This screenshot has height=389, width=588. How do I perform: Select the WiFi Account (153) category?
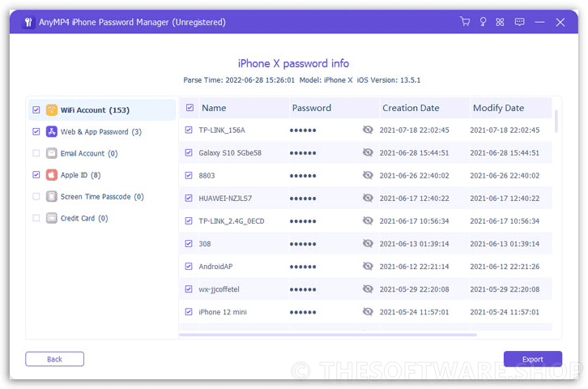[102, 110]
